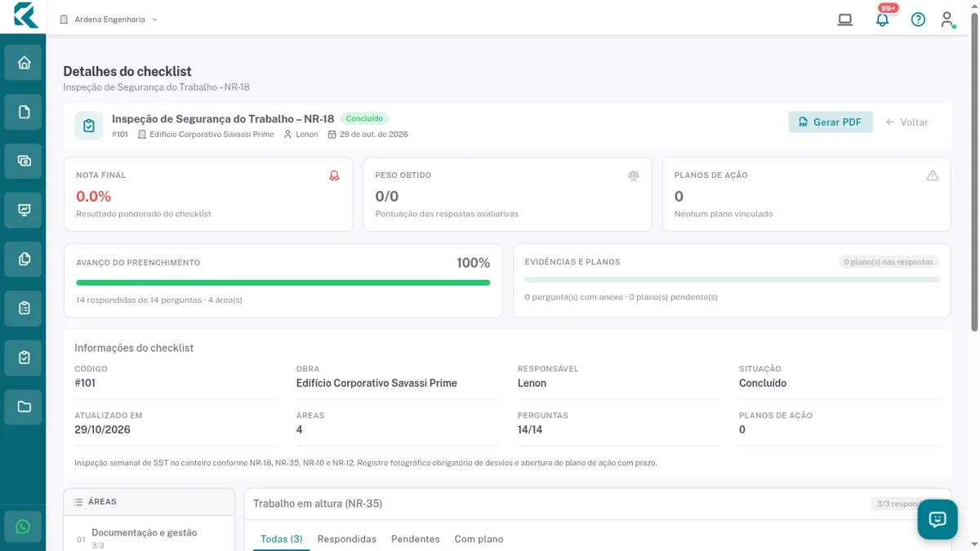Click the laptop icon in top bar
The height and width of the screenshot is (551, 980).
pyautogui.click(x=845, y=20)
